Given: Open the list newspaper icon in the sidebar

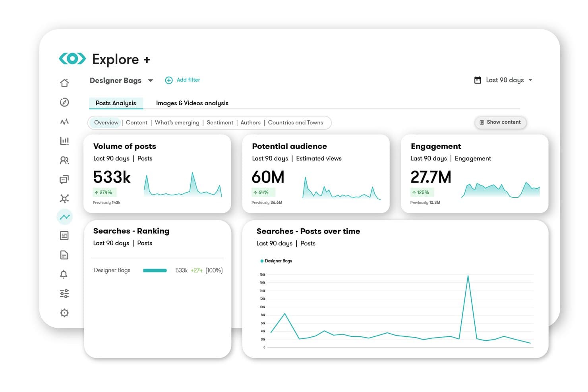Looking at the screenshot, I should click(x=64, y=236).
